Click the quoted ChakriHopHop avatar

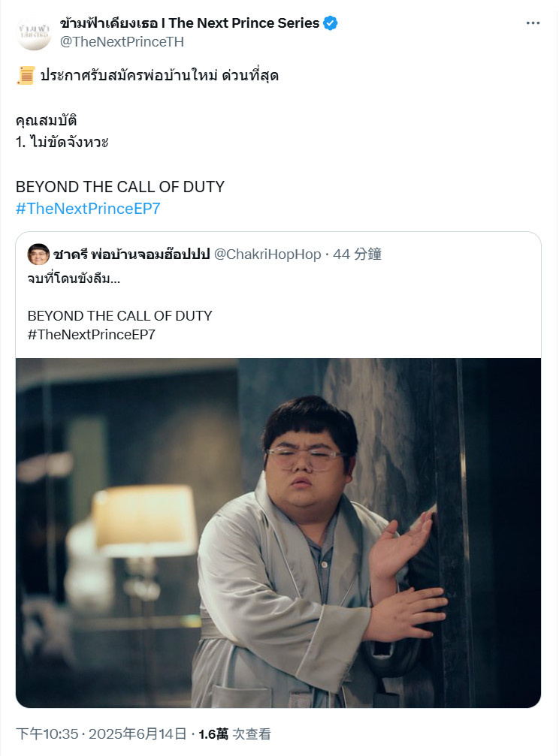pyautogui.click(x=38, y=254)
